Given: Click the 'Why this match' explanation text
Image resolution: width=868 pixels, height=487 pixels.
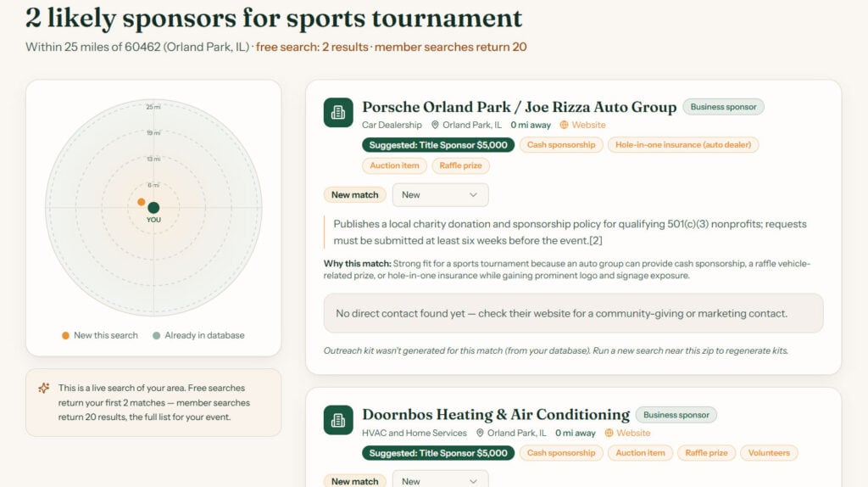Looking at the screenshot, I should tap(567, 270).
